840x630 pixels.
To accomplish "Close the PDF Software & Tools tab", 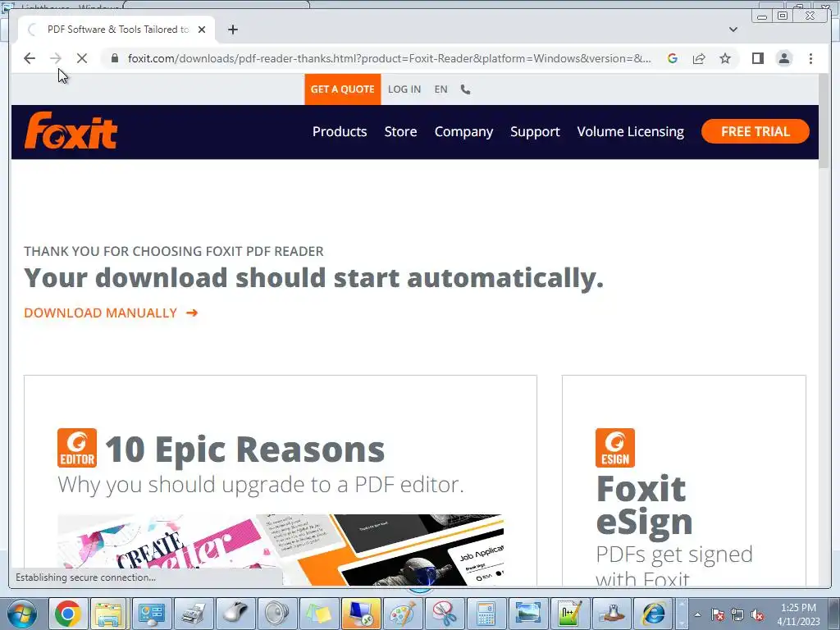I will 202,30.
